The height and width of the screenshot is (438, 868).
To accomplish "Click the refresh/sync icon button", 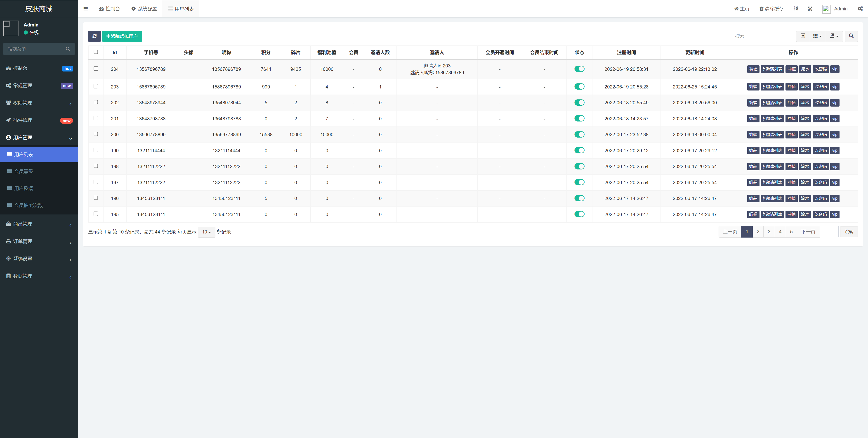I will coord(94,36).
